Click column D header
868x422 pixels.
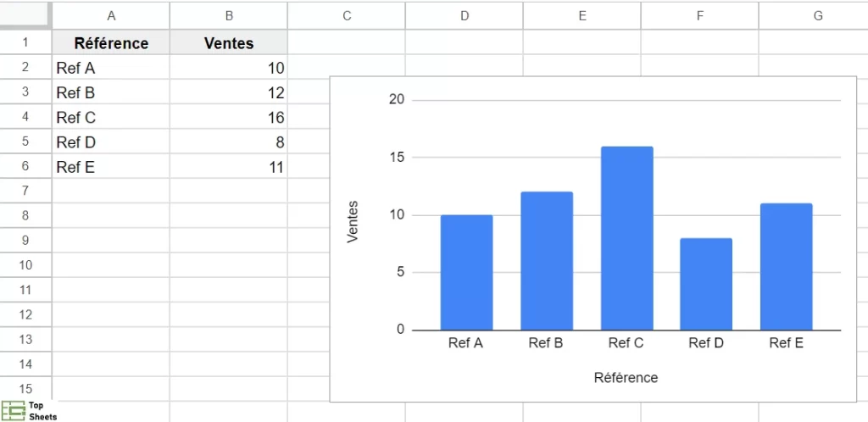click(465, 15)
